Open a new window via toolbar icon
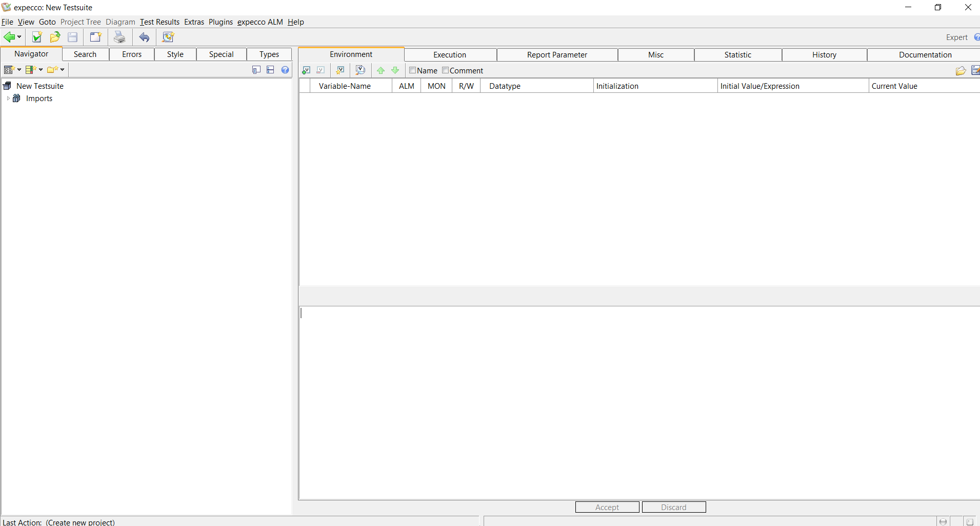 point(95,37)
